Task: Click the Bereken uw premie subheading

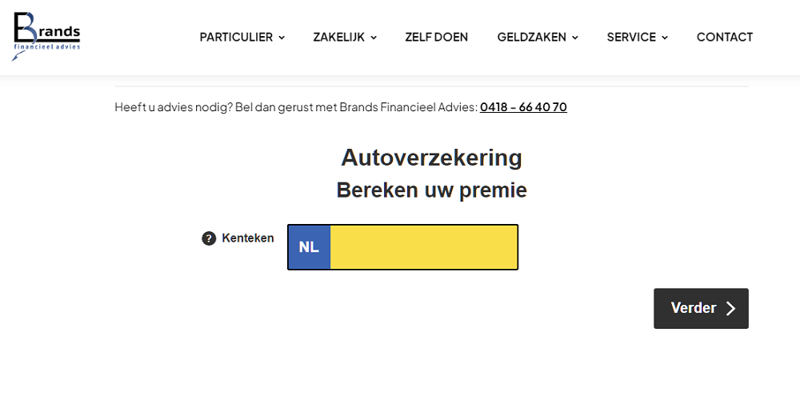Action: tap(431, 190)
